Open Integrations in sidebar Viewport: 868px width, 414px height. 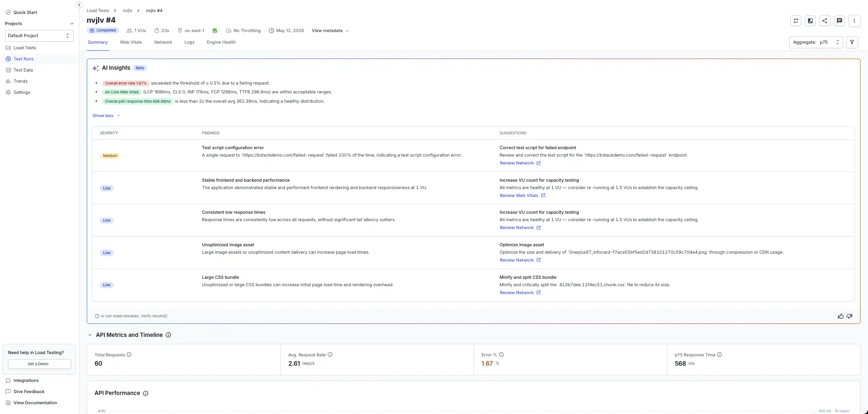[x=26, y=381]
